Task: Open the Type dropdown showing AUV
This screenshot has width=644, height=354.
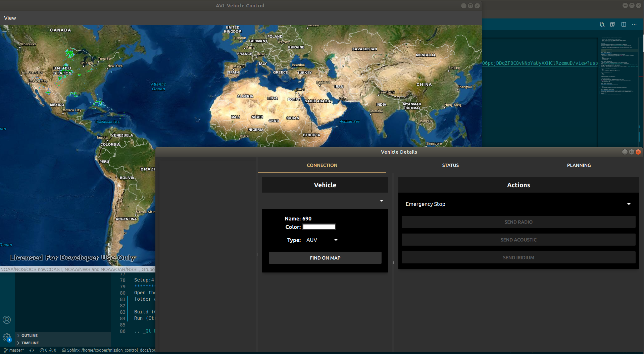Action: [x=322, y=240]
